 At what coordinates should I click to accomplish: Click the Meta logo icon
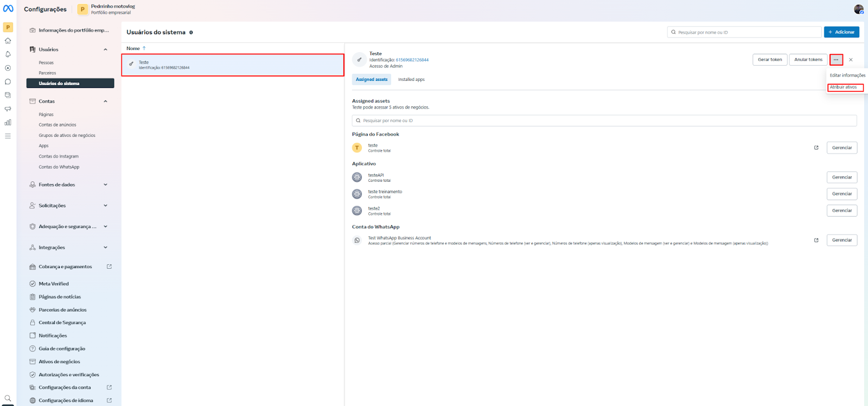click(8, 9)
